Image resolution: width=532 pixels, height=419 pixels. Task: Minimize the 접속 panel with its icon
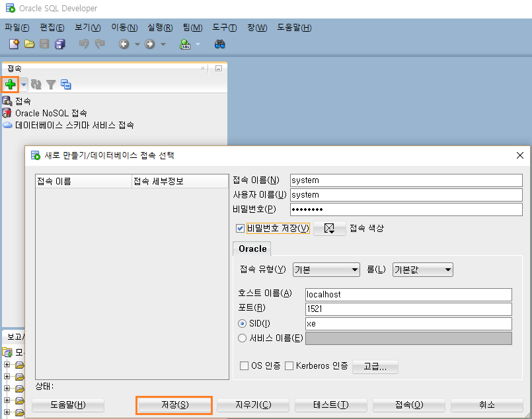[x=219, y=69]
